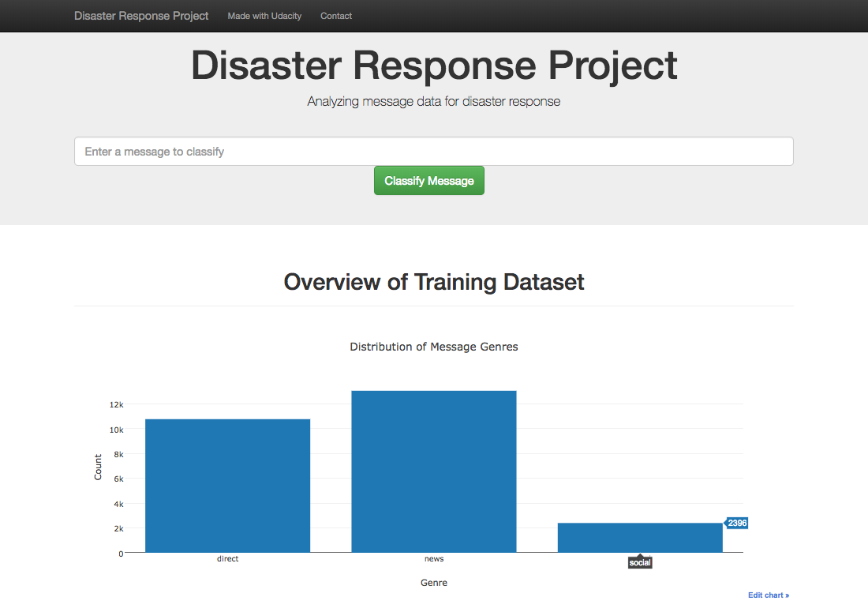The width and height of the screenshot is (868, 612).
Task: Click the social hover label below bar
Action: pos(640,563)
